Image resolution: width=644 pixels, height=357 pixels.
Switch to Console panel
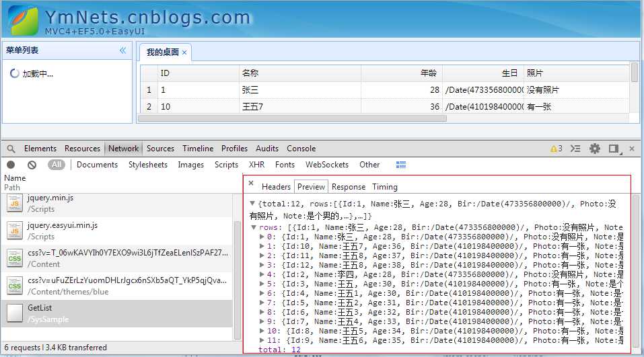[x=301, y=149]
